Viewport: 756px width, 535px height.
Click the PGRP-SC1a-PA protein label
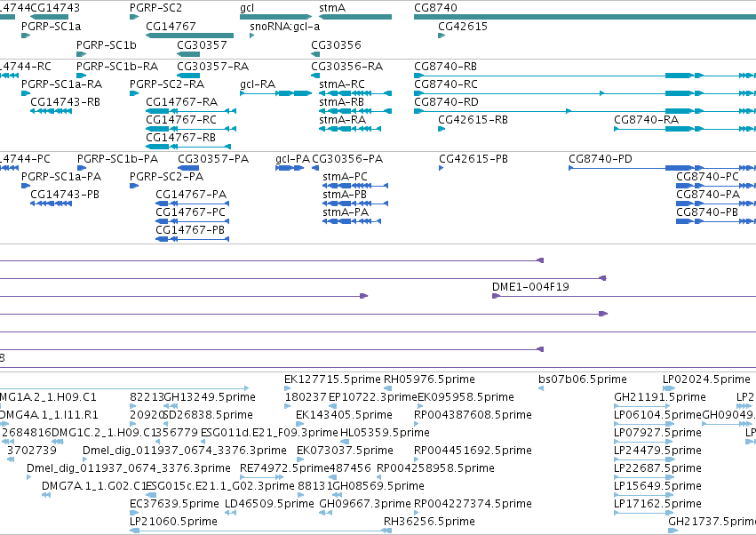point(61,177)
